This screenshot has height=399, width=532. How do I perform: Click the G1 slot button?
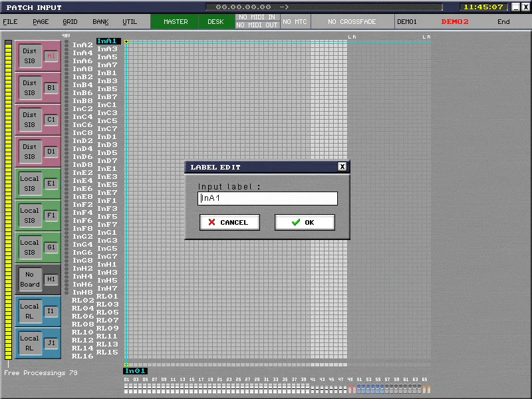[x=51, y=247]
